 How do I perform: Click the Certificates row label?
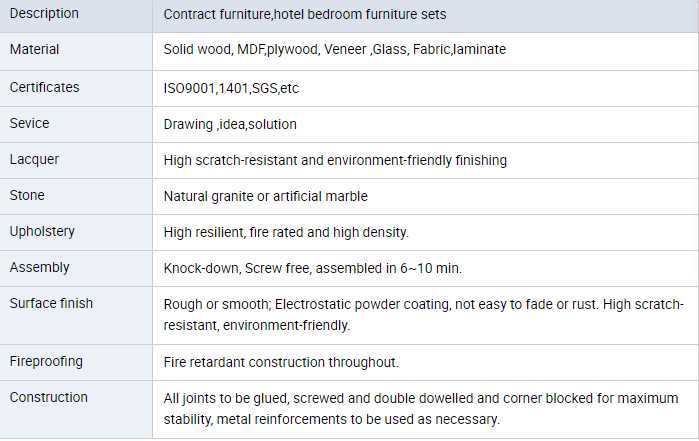point(45,88)
